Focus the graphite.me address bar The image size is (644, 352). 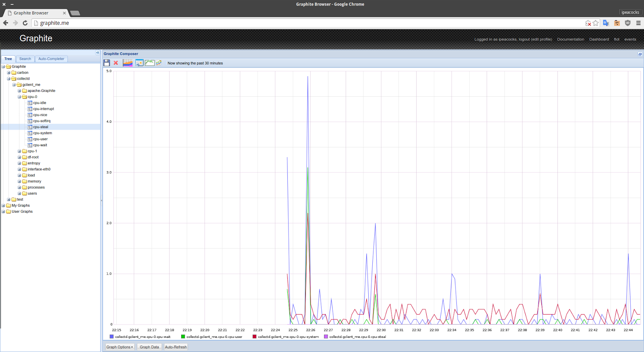point(310,23)
